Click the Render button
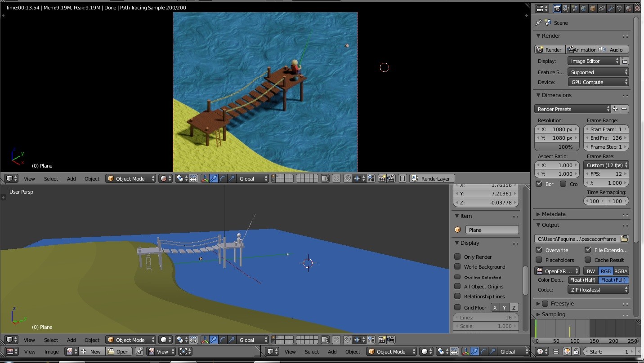This screenshot has width=644, height=363. click(549, 49)
